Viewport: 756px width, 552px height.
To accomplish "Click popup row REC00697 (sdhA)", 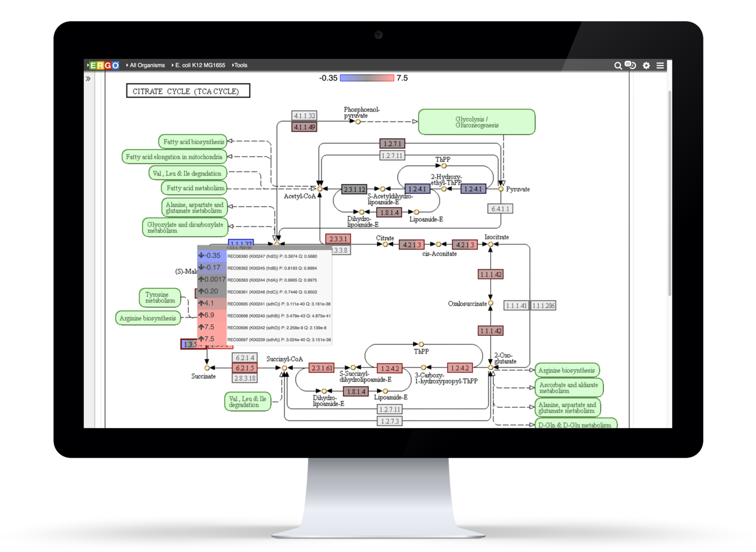I will [x=265, y=340].
